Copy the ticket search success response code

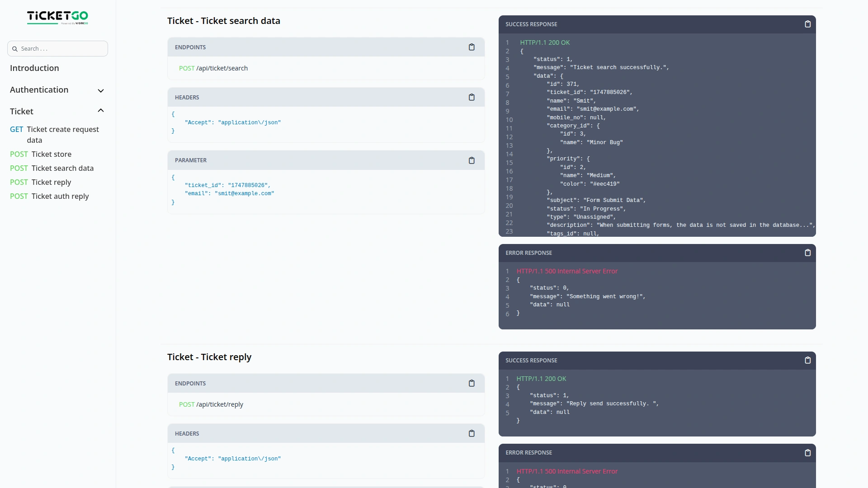pos(808,24)
